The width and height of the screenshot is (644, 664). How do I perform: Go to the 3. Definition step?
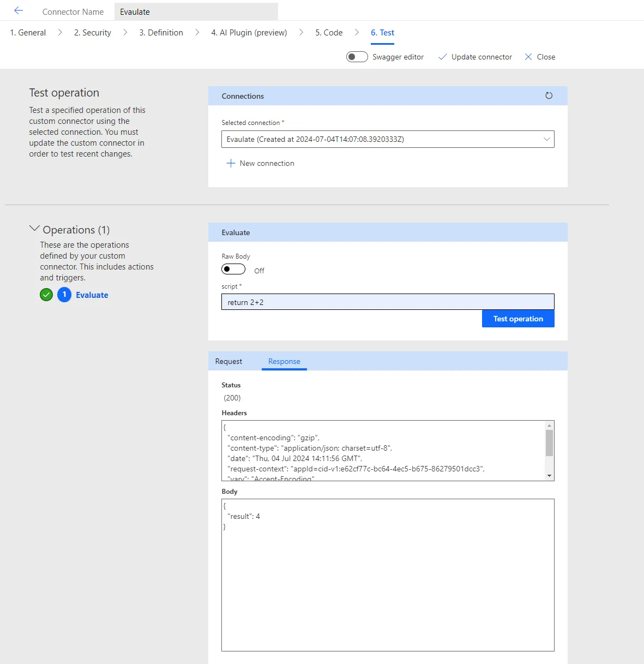pyautogui.click(x=161, y=33)
